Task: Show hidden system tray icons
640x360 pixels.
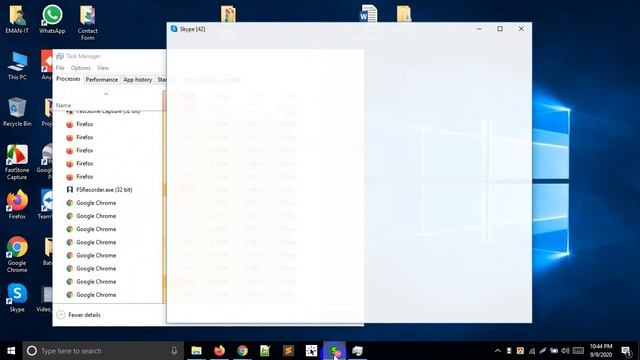Action: pyautogui.click(x=498, y=351)
